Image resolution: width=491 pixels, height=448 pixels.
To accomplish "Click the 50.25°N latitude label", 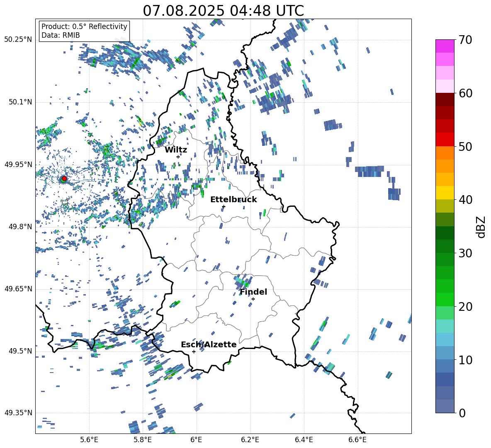I will pyautogui.click(x=18, y=40).
